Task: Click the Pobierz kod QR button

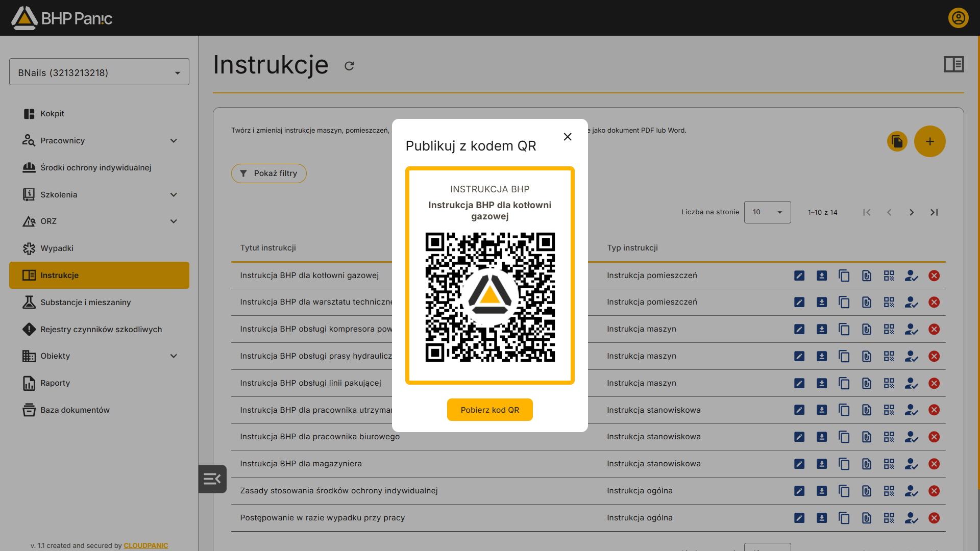Action: (490, 410)
